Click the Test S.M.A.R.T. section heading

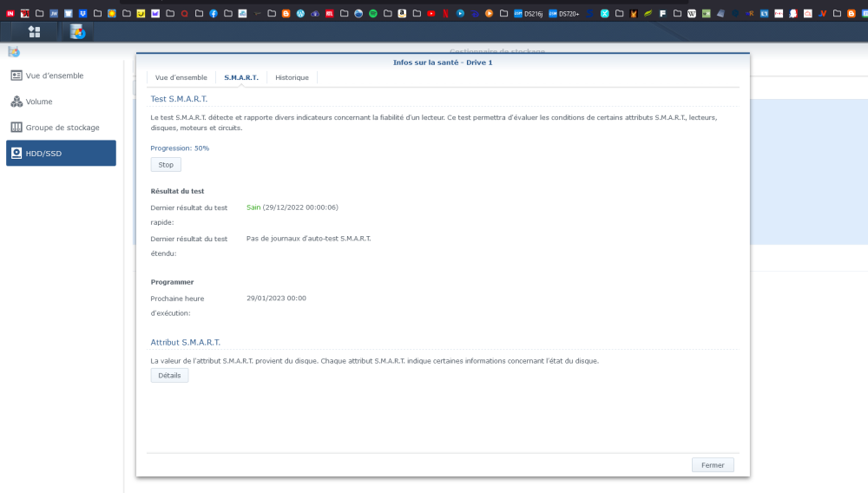[179, 99]
